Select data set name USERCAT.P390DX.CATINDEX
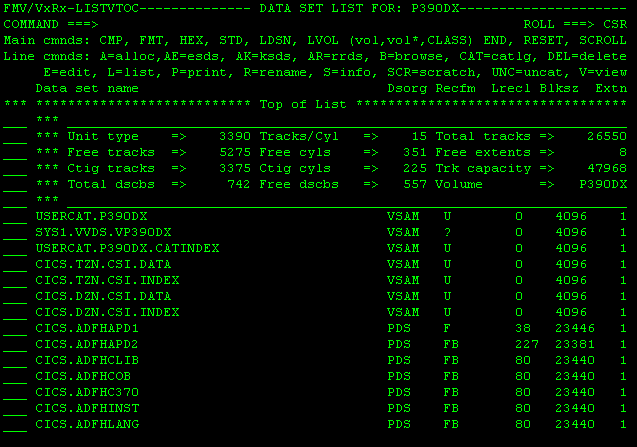The height and width of the screenshot is (447, 637). coord(127,248)
